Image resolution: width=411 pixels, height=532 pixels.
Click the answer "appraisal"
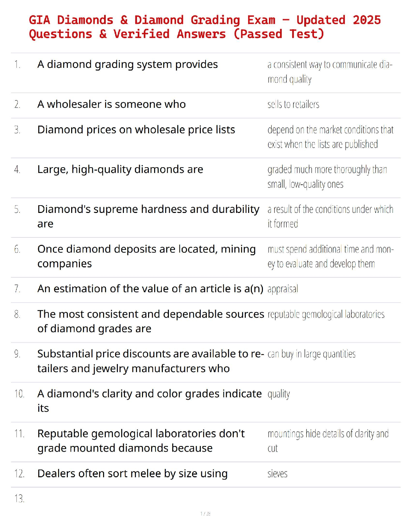click(x=283, y=289)
